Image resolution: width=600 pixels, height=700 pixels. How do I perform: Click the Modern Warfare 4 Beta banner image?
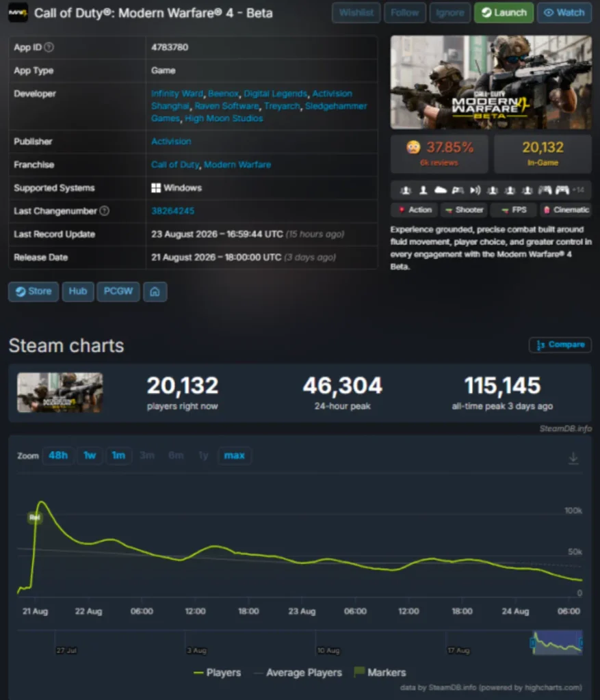[x=491, y=83]
